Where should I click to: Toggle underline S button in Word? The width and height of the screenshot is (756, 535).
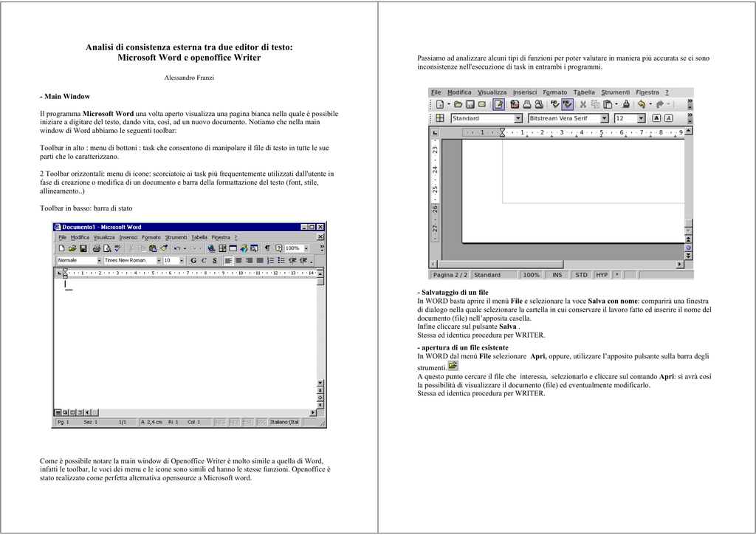215,261
